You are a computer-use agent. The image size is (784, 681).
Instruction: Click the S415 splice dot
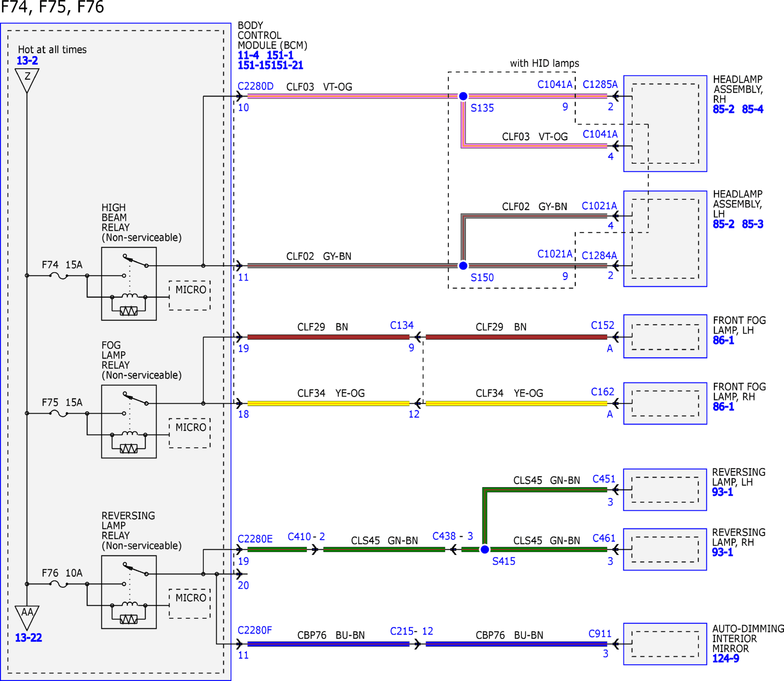[484, 550]
